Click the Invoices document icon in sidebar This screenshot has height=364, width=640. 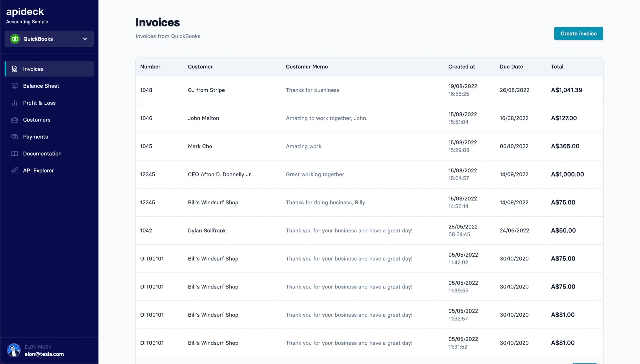tap(15, 69)
